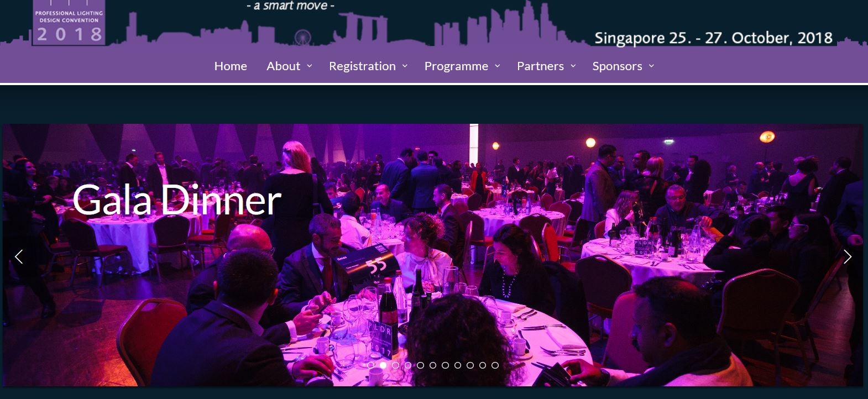
Task: Expand the About menu chevron
Action: click(310, 66)
